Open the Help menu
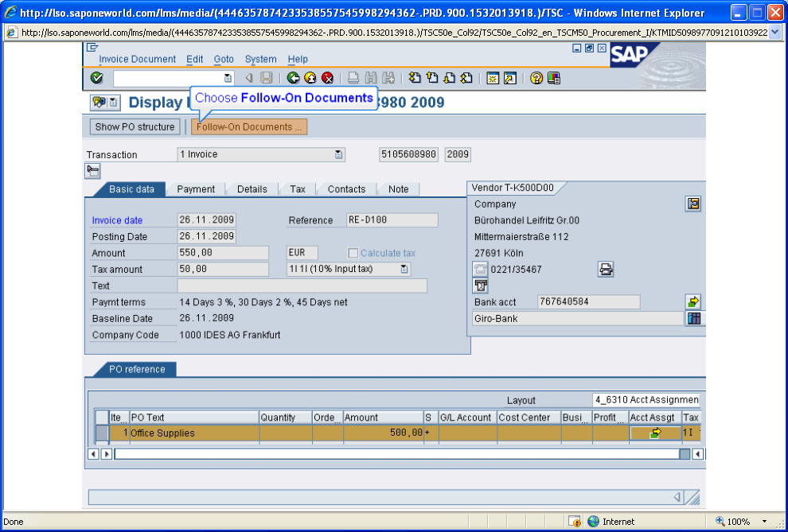The height and width of the screenshot is (532, 788). 298,59
